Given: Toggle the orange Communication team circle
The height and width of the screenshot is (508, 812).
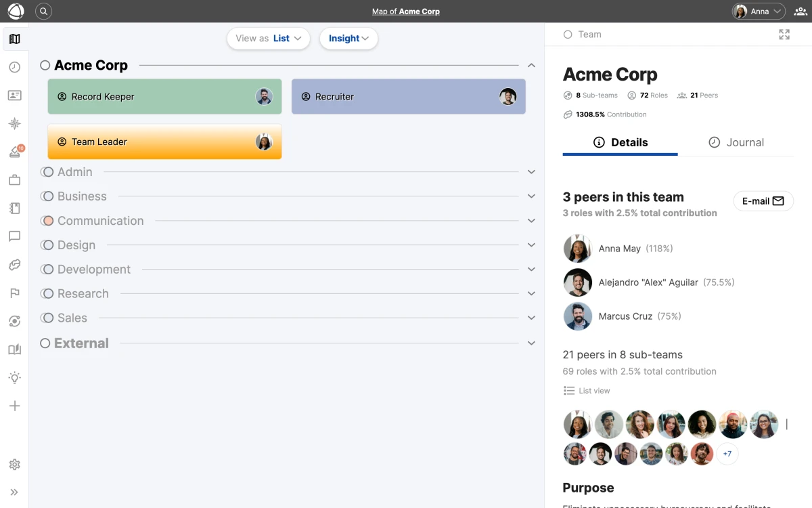Looking at the screenshot, I should coord(47,220).
